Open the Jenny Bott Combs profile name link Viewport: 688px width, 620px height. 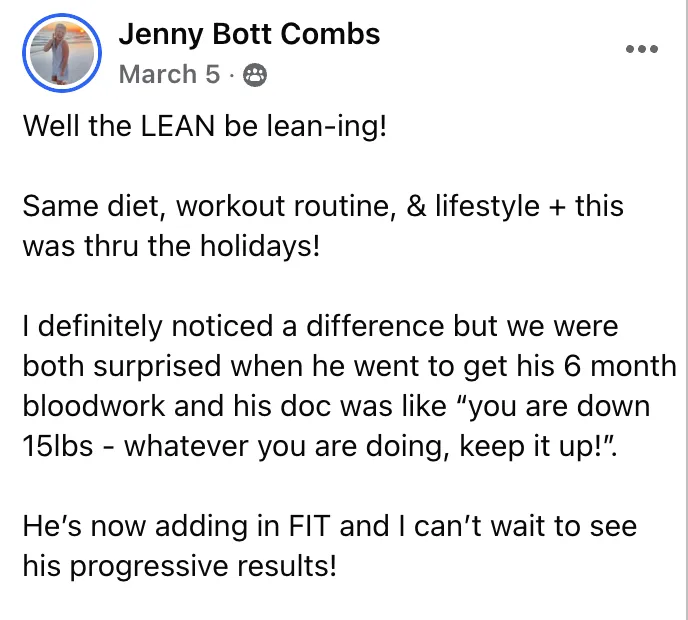point(249,34)
